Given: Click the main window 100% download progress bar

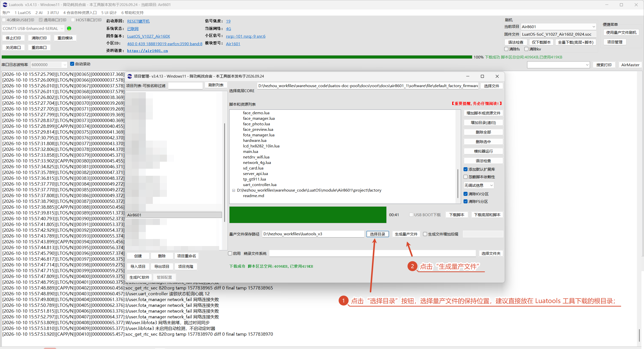Looking at the screenshot, I should pos(237,57).
